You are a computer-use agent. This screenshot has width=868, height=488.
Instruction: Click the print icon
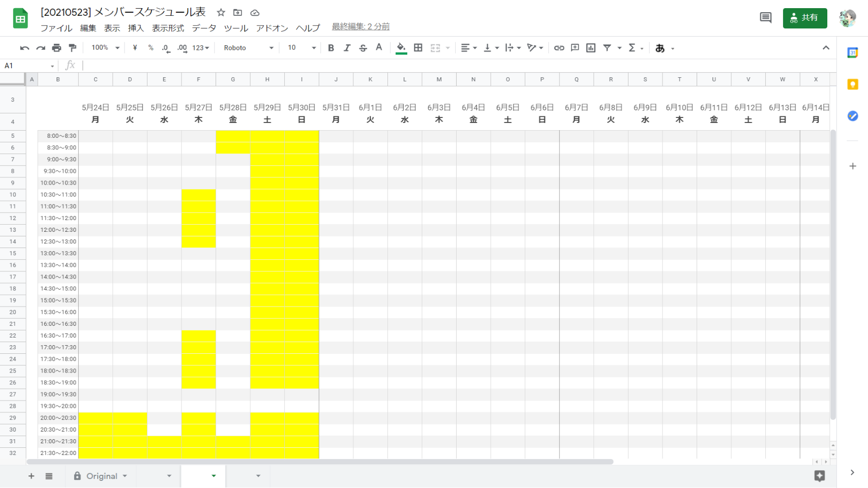(56, 48)
